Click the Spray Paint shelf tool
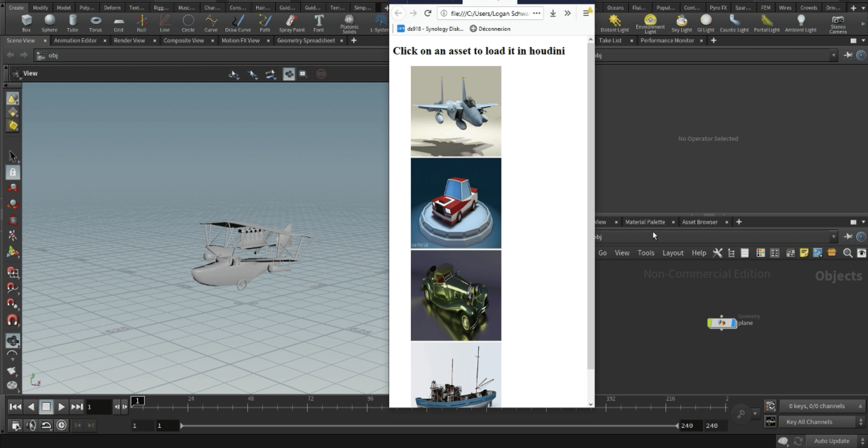Image resolution: width=868 pixels, height=448 pixels. [x=291, y=23]
